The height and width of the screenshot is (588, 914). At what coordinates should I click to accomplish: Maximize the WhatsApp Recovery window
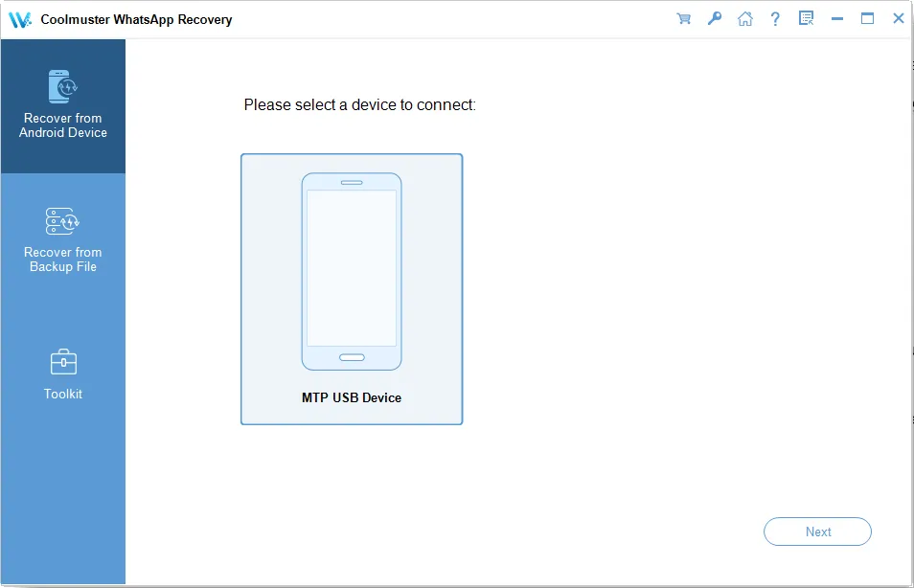pyautogui.click(x=867, y=19)
